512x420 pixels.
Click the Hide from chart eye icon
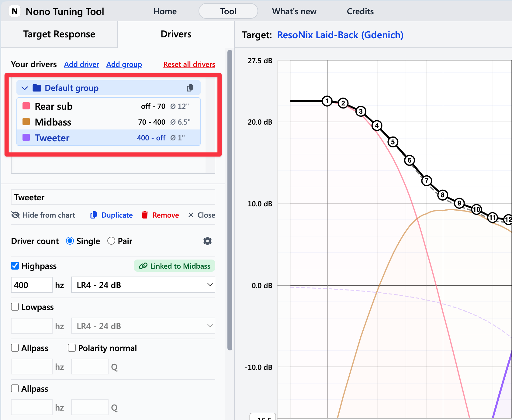coord(16,215)
